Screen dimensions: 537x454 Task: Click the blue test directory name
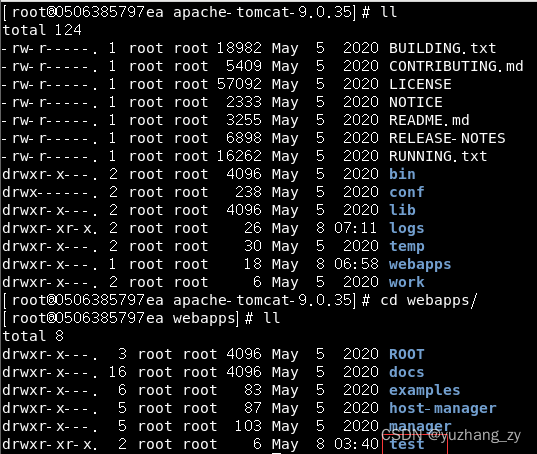[x=407, y=444]
